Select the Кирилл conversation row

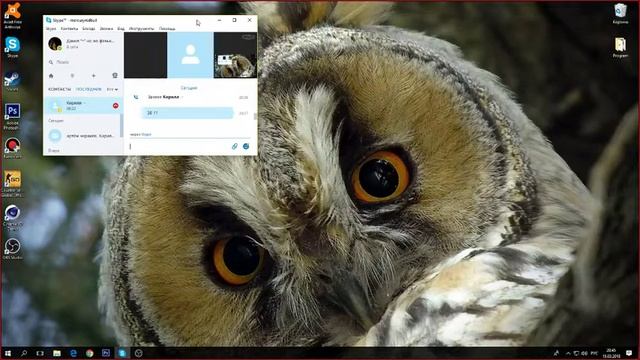pyautogui.click(x=83, y=105)
